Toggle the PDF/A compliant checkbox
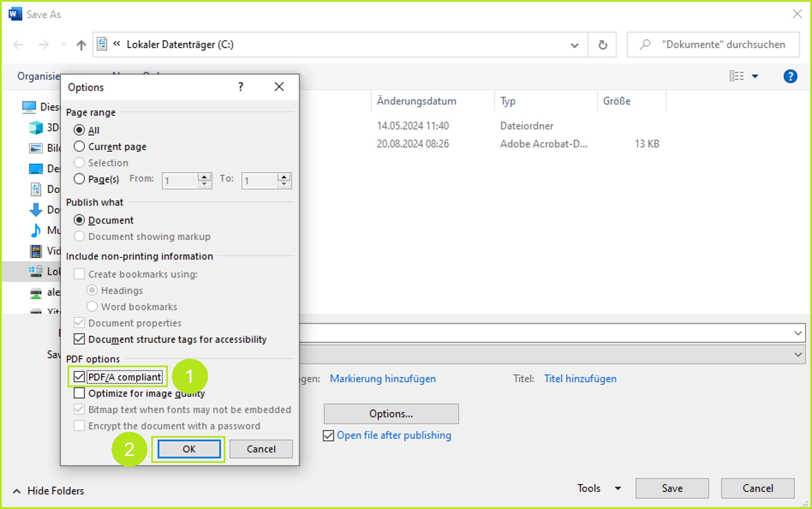This screenshot has height=509, width=812. pos(79,376)
